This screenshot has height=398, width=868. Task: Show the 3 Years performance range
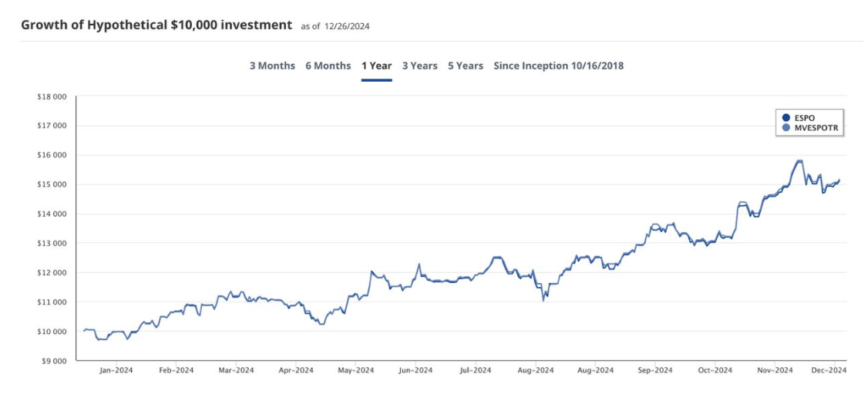419,66
